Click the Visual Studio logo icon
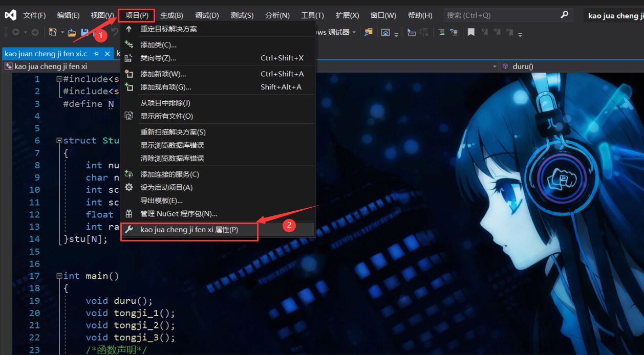 tap(10, 14)
